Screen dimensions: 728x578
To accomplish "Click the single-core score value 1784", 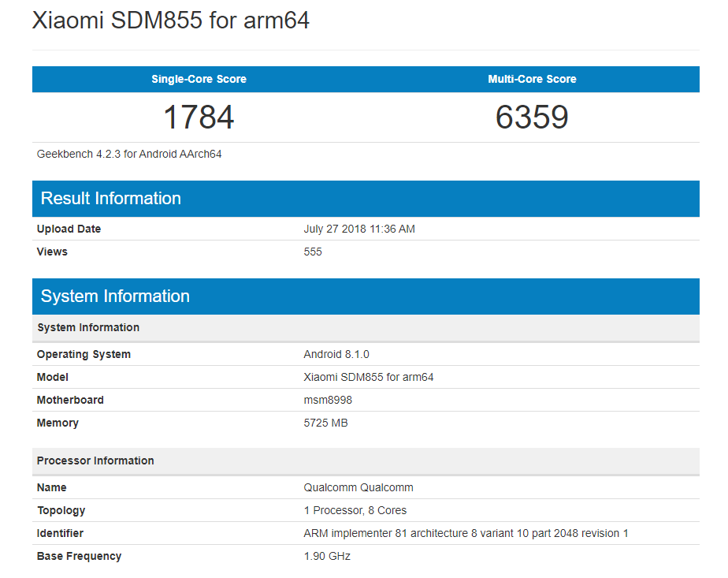I will pyautogui.click(x=198, y=117).
